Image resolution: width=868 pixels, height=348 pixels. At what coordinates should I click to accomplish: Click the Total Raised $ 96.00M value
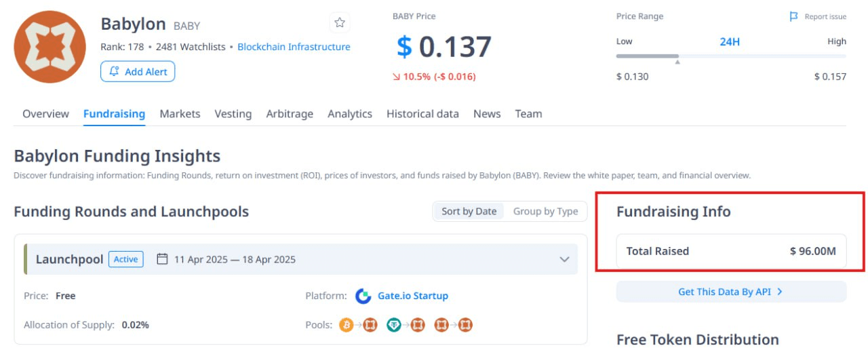813,251
